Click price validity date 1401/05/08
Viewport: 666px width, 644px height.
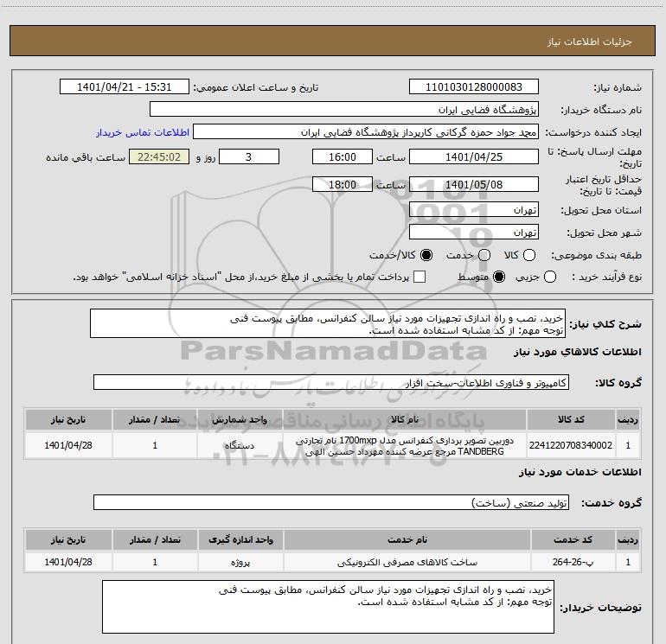click(474, 184)
